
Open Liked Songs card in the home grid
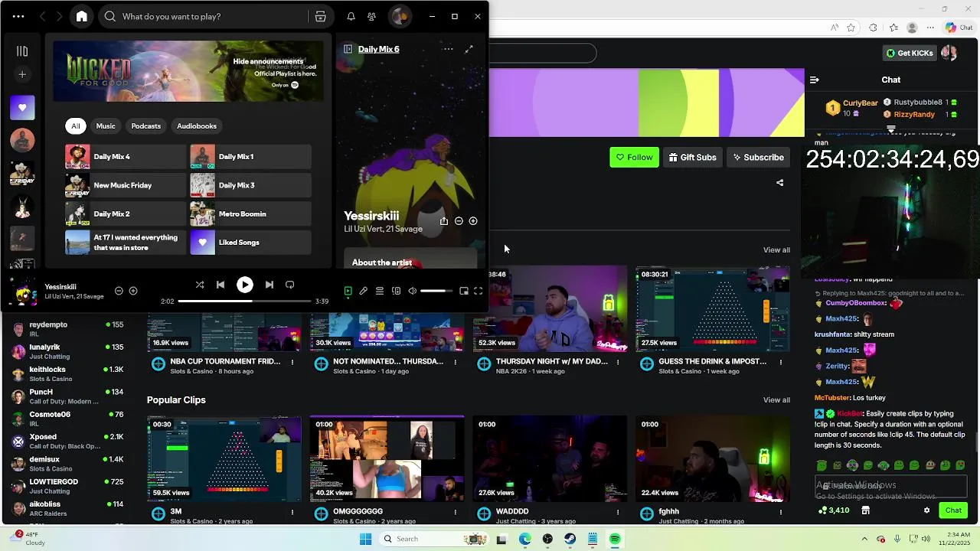coord(250,243)
